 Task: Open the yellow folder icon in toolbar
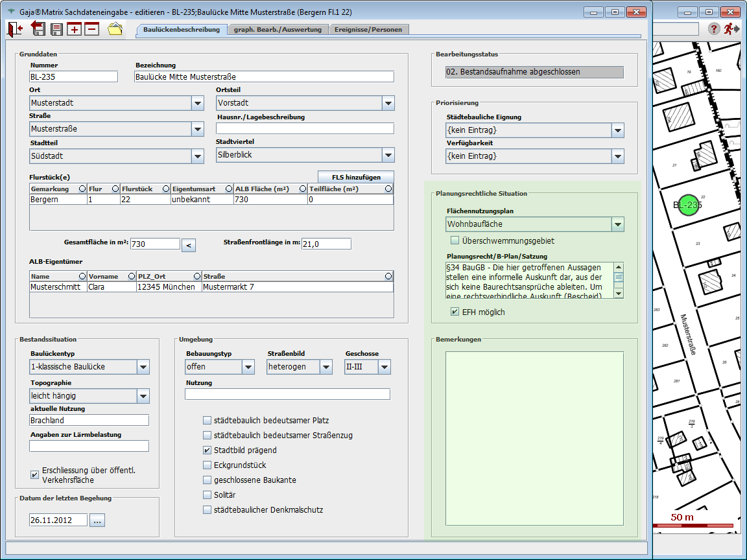115,29
